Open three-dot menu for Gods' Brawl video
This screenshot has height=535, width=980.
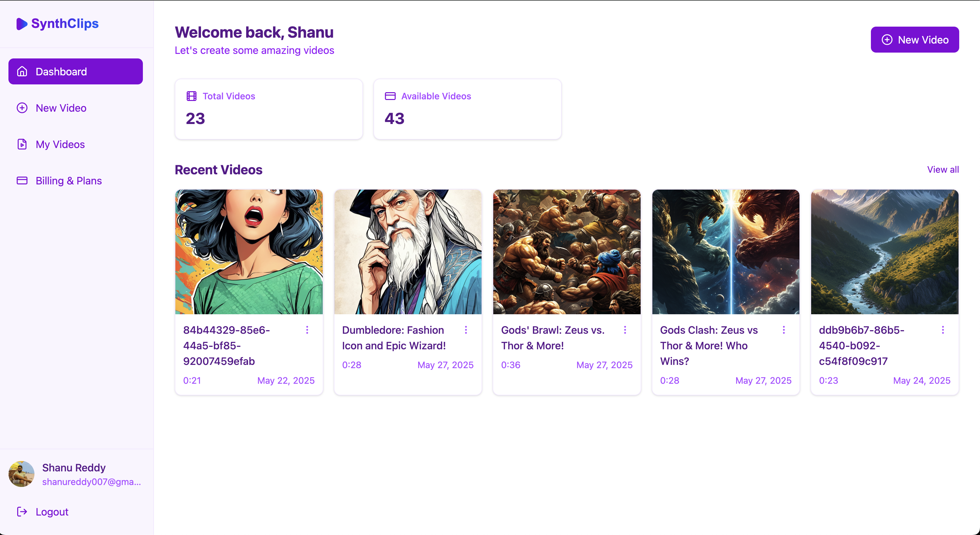tap(625, 330)
